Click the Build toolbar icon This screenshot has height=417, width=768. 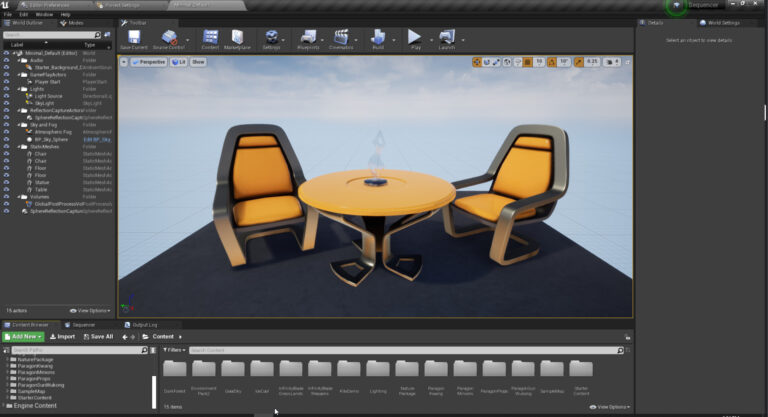(378, 37)
